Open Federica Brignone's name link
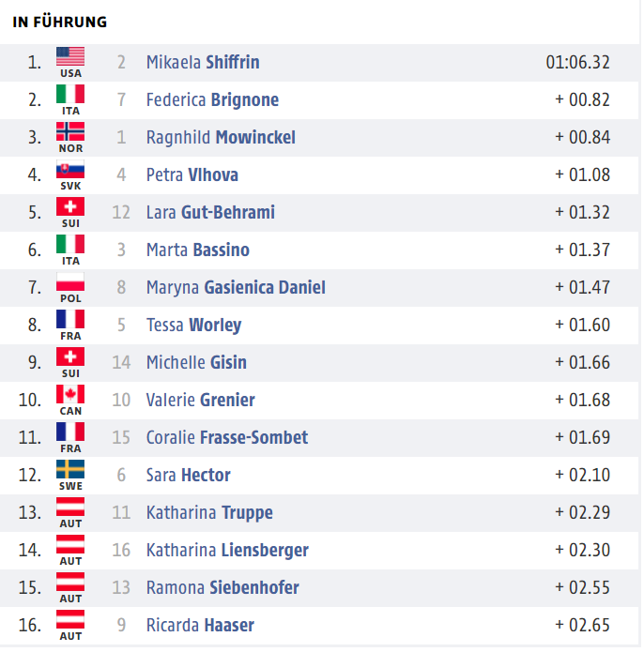The width and height of the screenshot is (644, 652). (x=212, y=99)
